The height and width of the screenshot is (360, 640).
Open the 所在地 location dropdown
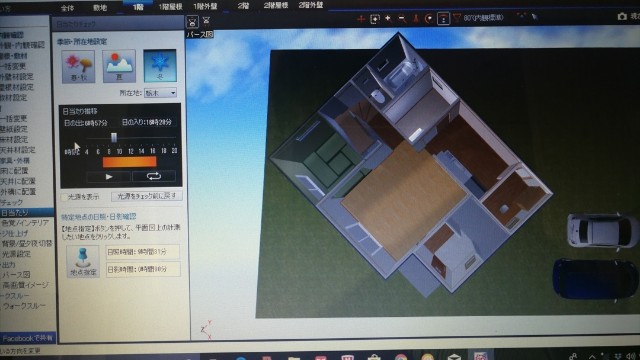pyautogui.click(x=160, y=93)
